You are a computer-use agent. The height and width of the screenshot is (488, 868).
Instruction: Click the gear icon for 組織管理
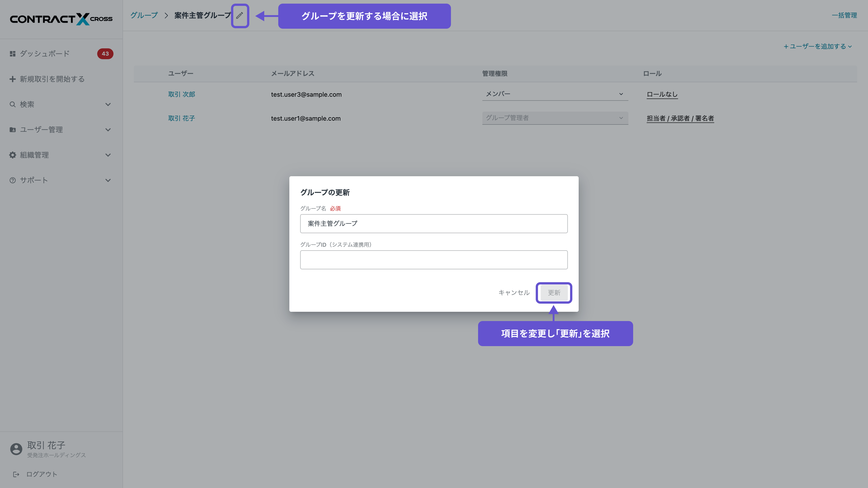[12, 155]
